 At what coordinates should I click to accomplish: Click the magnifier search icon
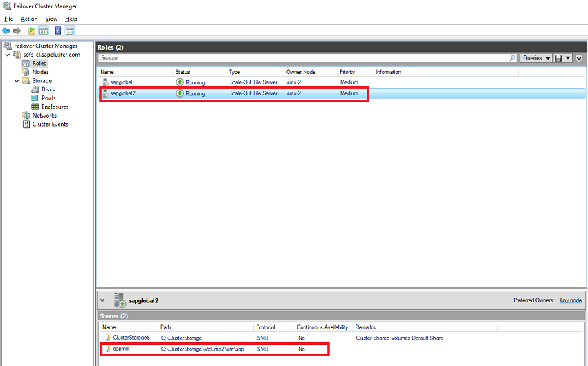tap(512, 58)
